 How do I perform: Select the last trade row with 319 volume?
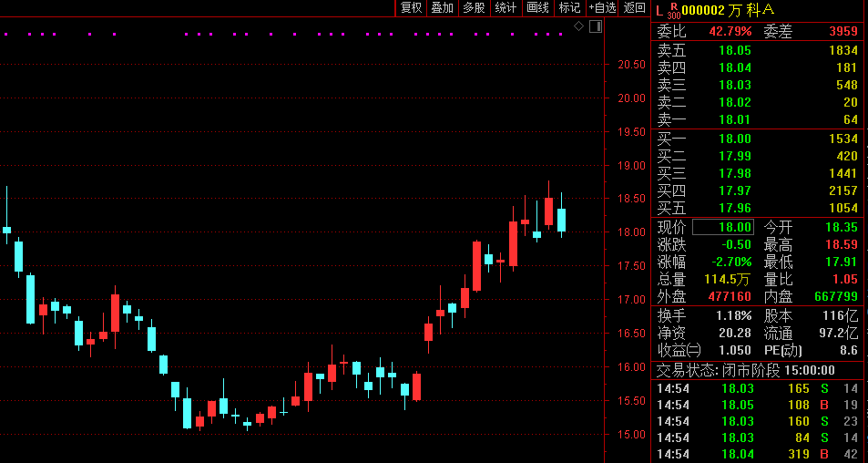tap(758, 454)
